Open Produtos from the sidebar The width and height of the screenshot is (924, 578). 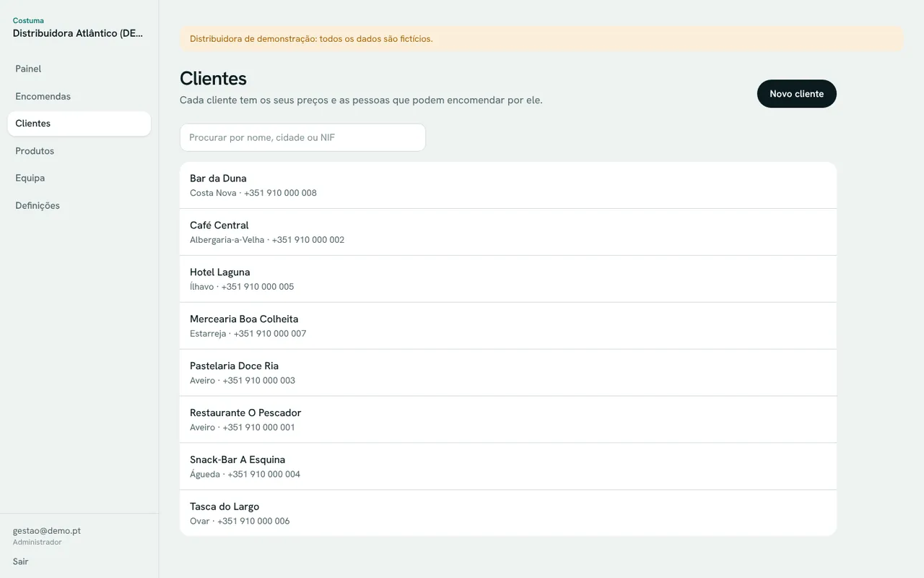pos(79,151)
